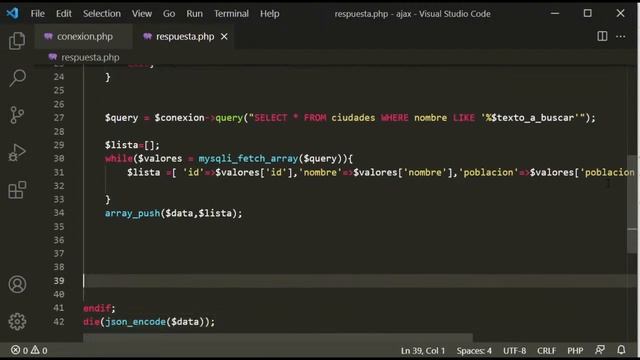This screenshot has height=360, width=640.
Task: Click the Ln 39, Col 1 indicator
Action: pyautogui.click(x=423, y=351)
